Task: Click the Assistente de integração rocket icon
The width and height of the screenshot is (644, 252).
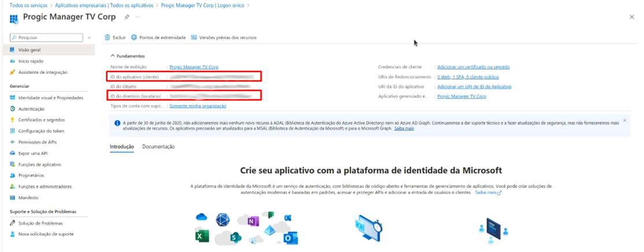Action: [12, 72]
